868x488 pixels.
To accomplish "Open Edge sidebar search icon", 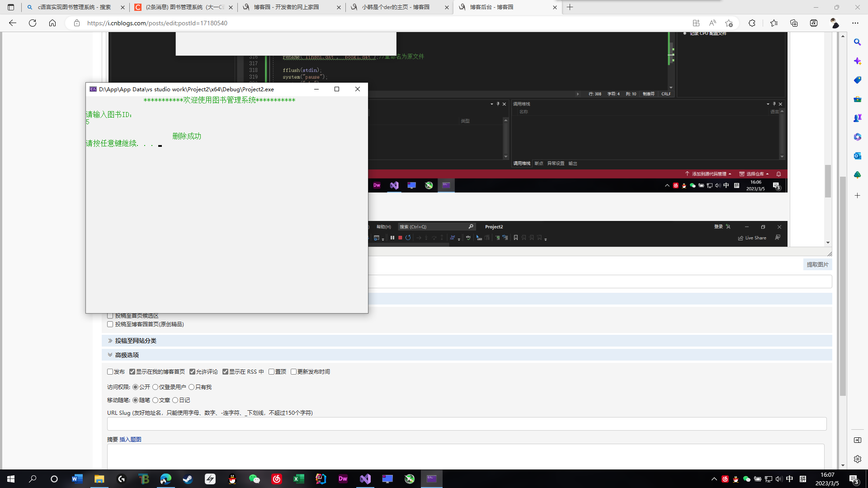I will (x=857, y=42).
